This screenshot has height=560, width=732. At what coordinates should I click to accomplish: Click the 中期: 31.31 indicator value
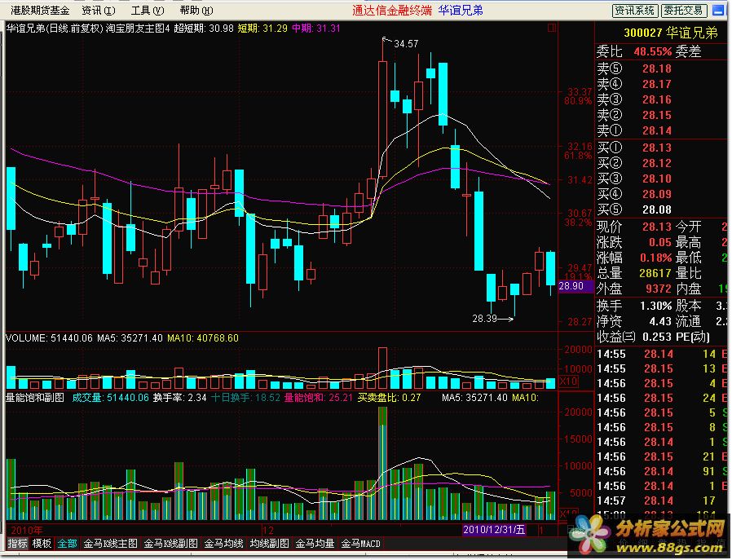[x=316, y=29]
